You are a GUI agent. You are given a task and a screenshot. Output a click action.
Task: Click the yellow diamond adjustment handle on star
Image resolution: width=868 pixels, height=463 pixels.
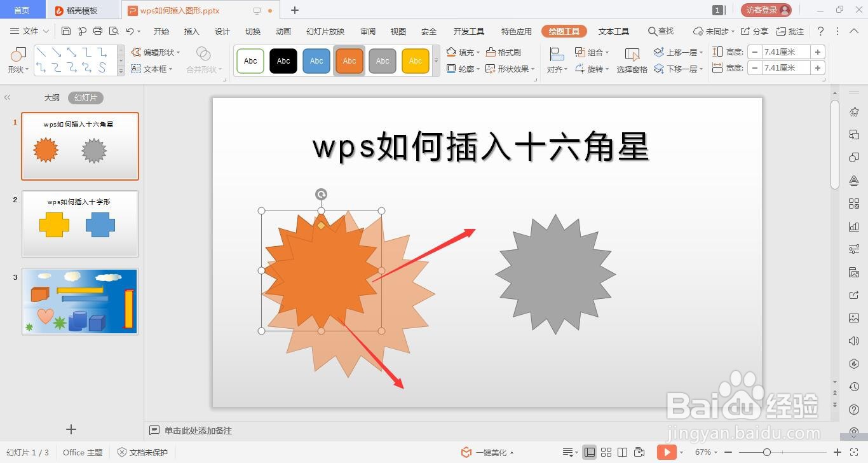[x=322, y=225]
